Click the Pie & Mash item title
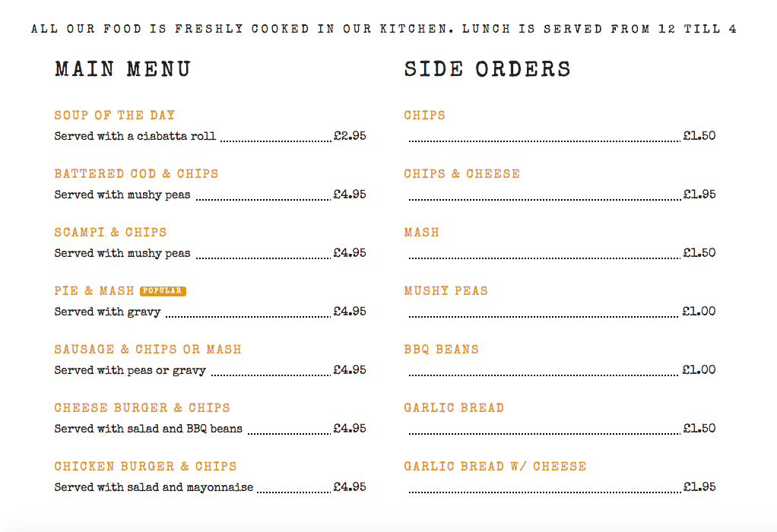The image size is (777, 532). (94, 291)
